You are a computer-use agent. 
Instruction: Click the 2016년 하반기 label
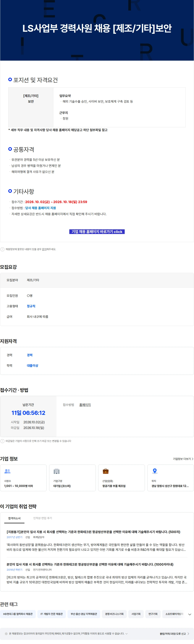(x=15, y=569)
